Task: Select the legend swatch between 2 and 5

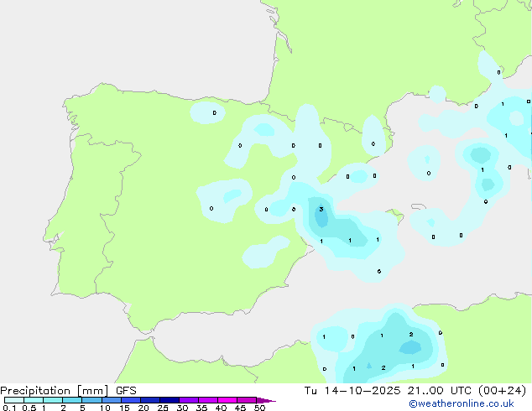Action: click(x=72, y=400)
